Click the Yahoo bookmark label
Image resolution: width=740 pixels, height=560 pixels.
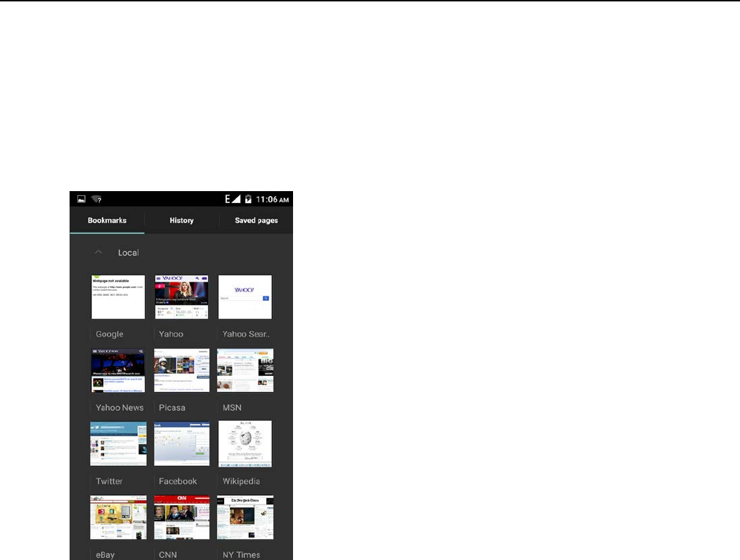pyautogui.click(x=171, y=334)
